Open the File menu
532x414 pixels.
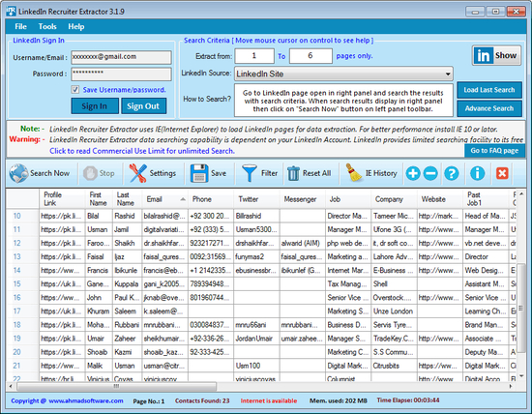tap(20, 26)
